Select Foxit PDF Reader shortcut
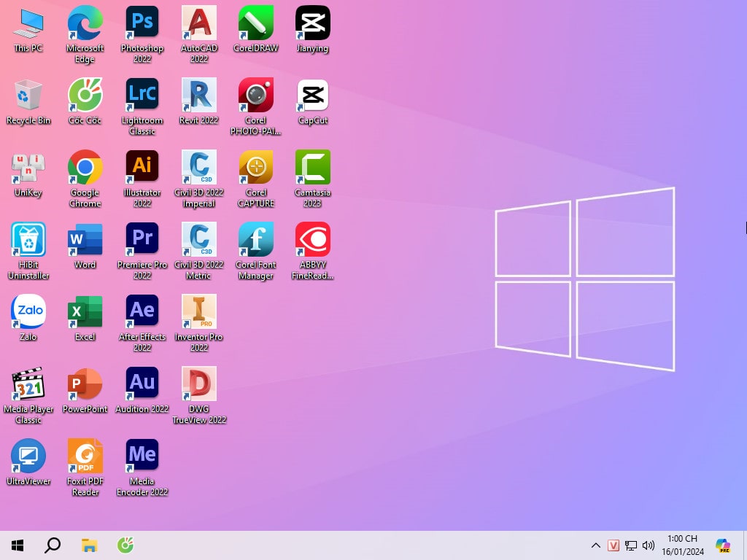The width and height of the screenshot is (747, 560). coord(85,468)
